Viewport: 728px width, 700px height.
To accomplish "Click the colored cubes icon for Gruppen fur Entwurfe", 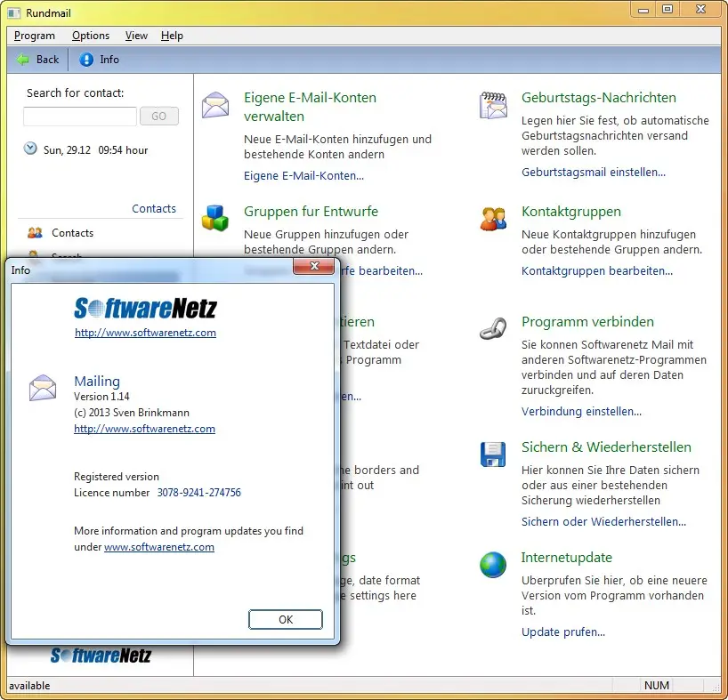I will (215, 218).
